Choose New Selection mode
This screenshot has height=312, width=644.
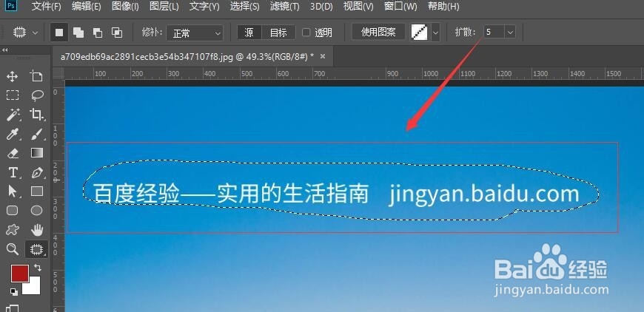point(59,33)
